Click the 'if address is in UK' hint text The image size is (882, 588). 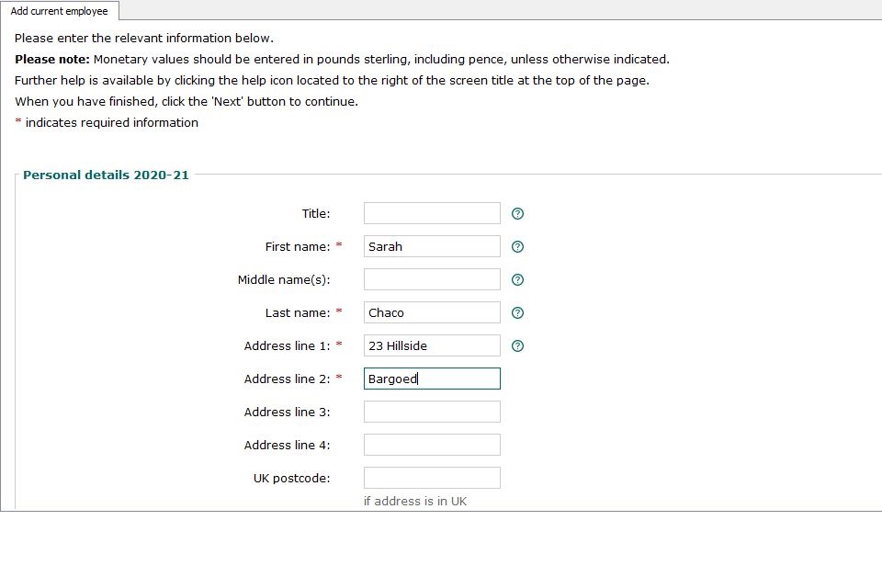[x=416, y=501]
